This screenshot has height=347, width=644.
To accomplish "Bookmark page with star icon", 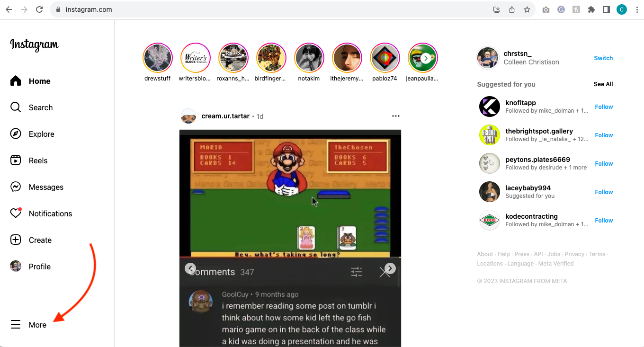I will [x=527, y=9].
